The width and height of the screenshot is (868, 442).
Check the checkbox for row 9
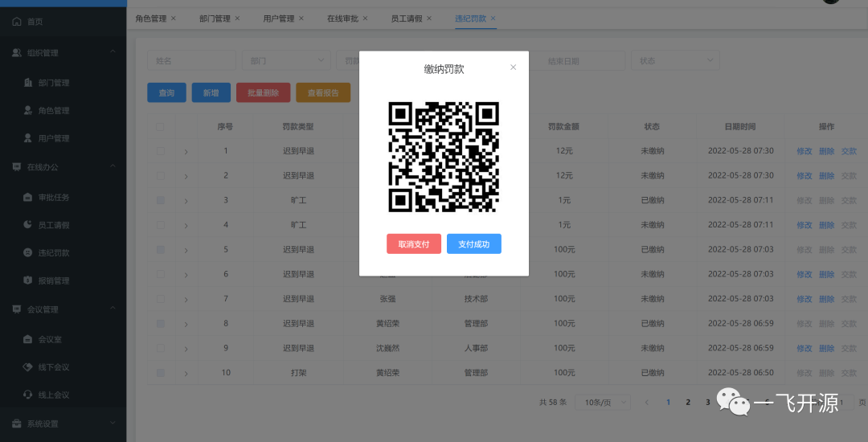(160, 348)
